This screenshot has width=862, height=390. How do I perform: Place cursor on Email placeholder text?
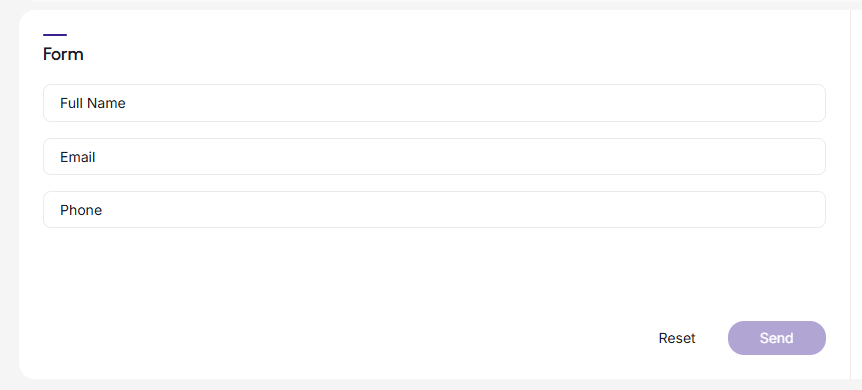[78, 157]
